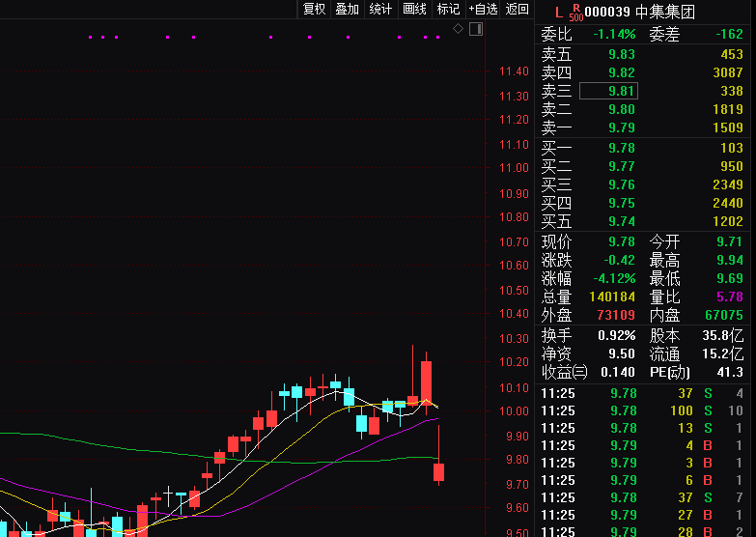
Task: Click 现价 value 9.78
Action: (622, 241)
